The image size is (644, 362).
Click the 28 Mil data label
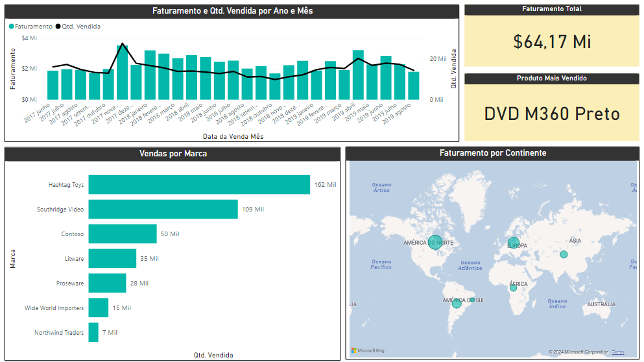pyautogui.click(x=139, y=284)
